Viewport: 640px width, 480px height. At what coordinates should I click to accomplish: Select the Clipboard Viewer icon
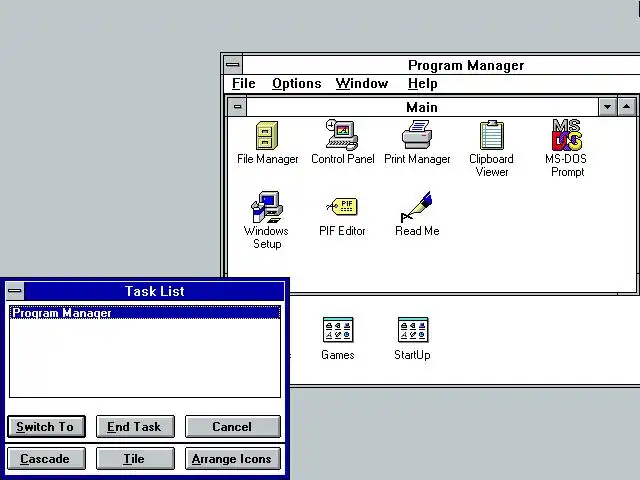(492, 149)
